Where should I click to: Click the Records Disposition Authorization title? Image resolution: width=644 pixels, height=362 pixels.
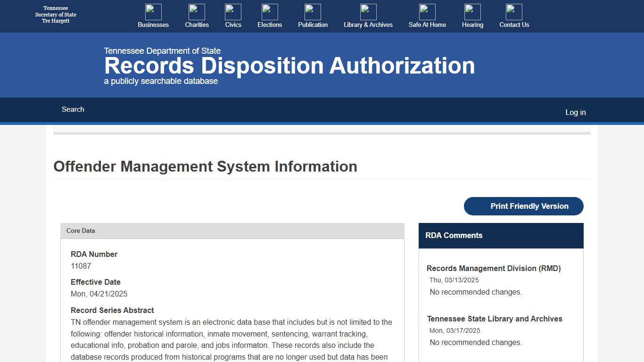pyautogui.click(x=289, y=66)
